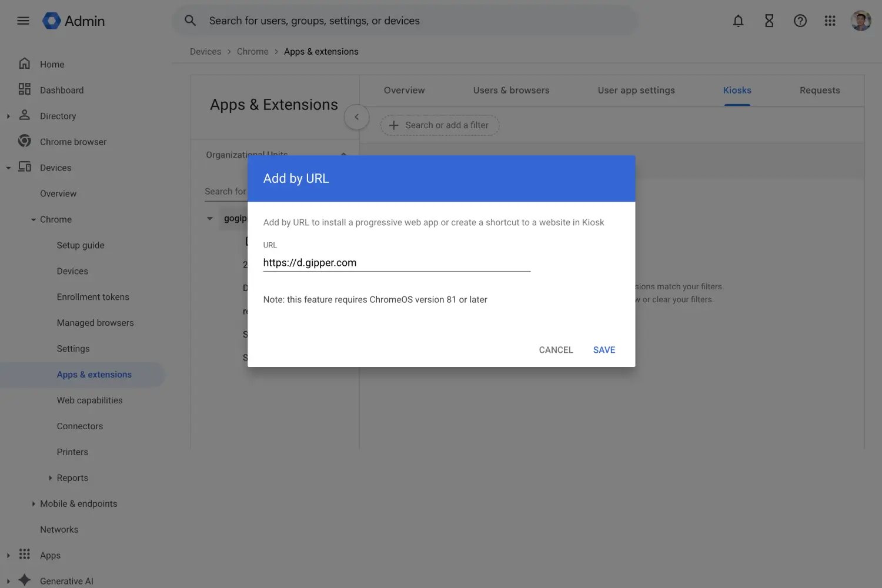Click SAVE in Add by URL dialog
Image resolution: width=882 pixels, height=588 pixels.
pyautogui.click(x=604, y=350)
